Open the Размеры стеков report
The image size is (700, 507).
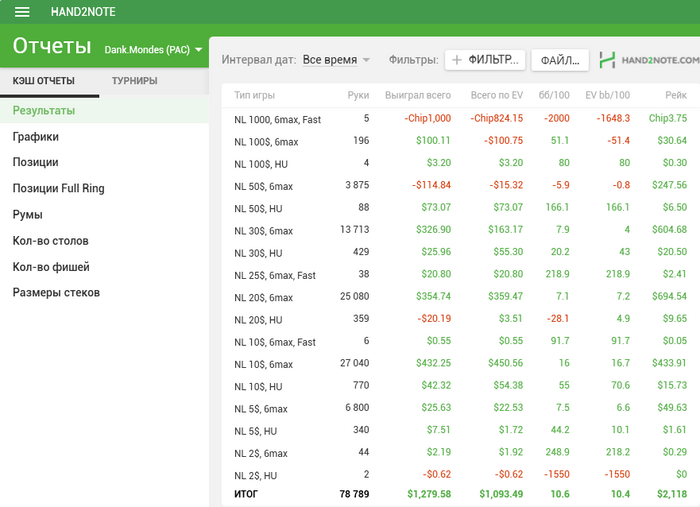(x=56, y=293)
